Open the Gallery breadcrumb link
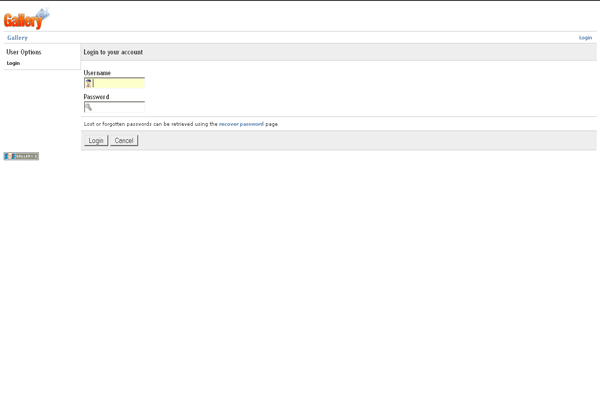Viewport: 600px width, 400px height. 17,38
